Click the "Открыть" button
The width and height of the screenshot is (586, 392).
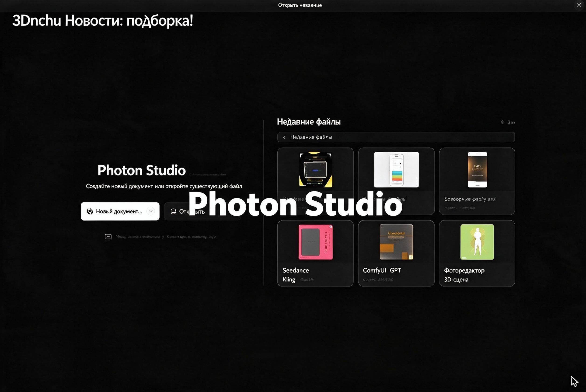coord(202,211)
